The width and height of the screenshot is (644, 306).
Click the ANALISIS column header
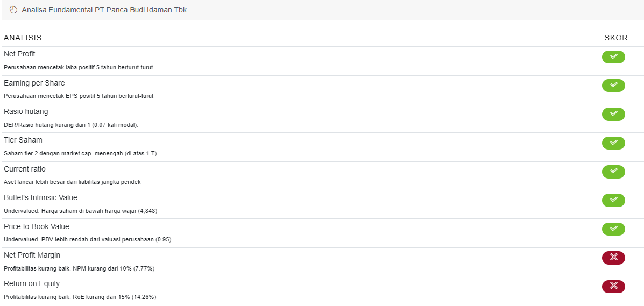click(x=23, y=38)
